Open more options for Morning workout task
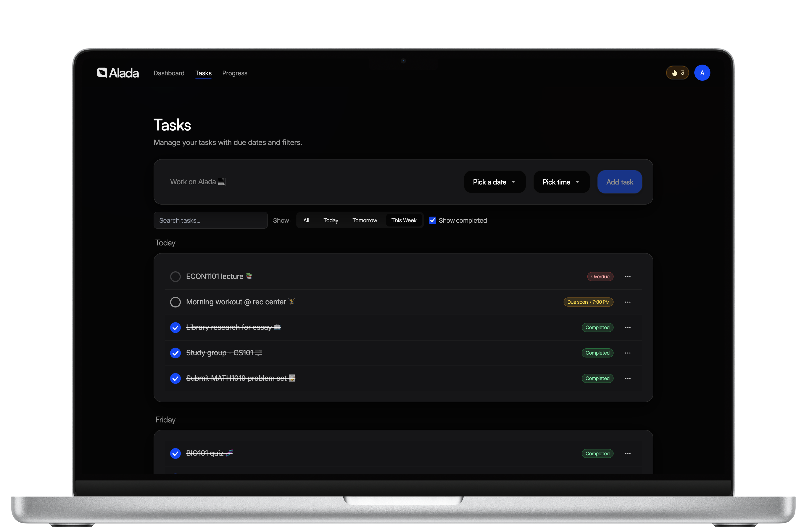This screenshot has height=532, width=812. click(x=627, y=302)
